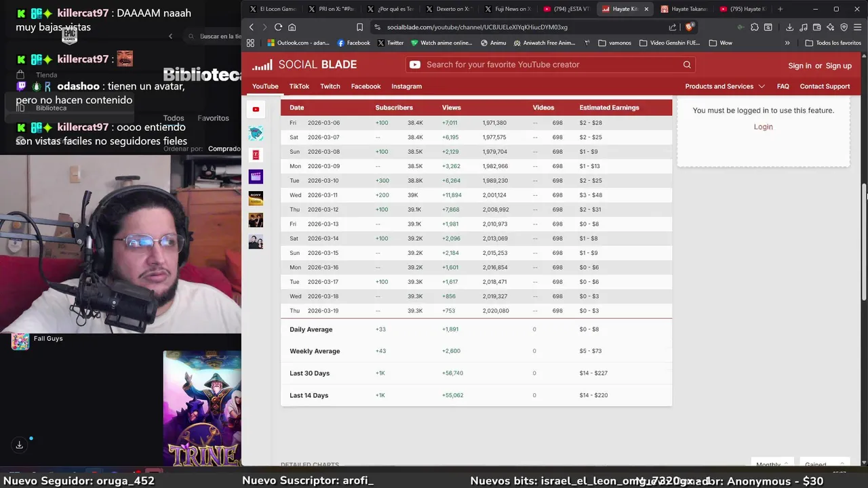Select the 2026-03-11 date cell
This screenshot has height=488, width=868.
323,195
